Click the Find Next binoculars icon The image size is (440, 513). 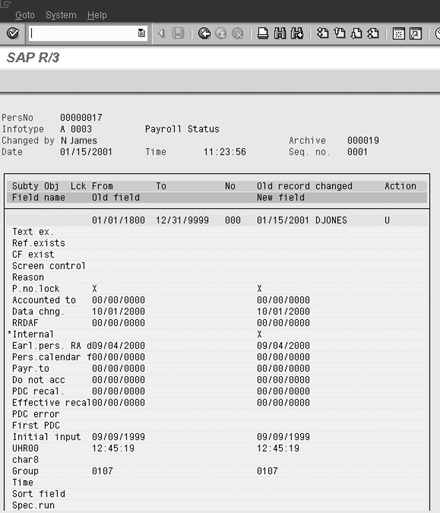(x=297, y=33)
